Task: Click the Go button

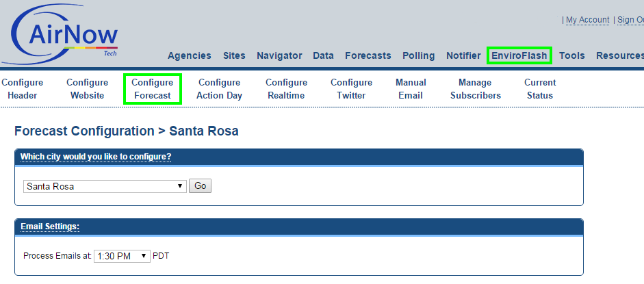Action: click(200, 186)
